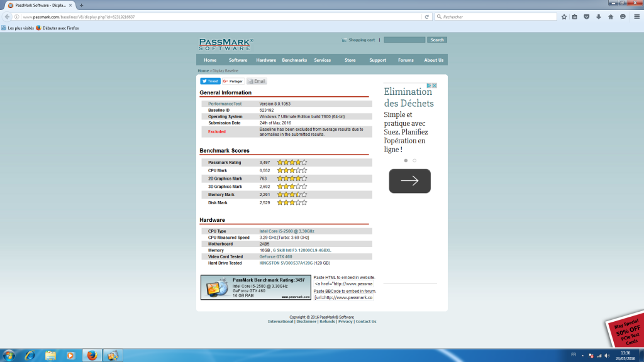
Task: Open the GeForce GTX 460 link
Action: 275,256
